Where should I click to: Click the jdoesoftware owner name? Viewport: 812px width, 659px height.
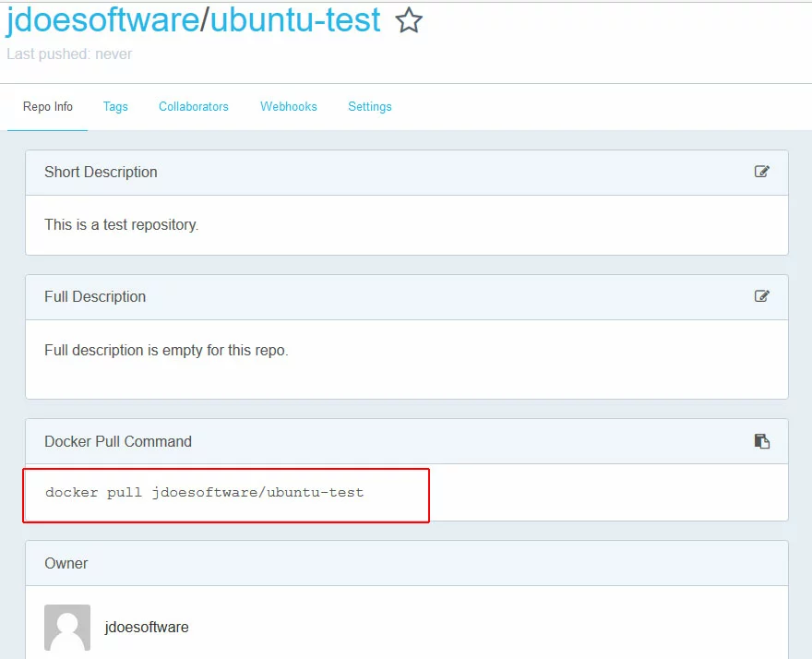(x=147, y=627)
